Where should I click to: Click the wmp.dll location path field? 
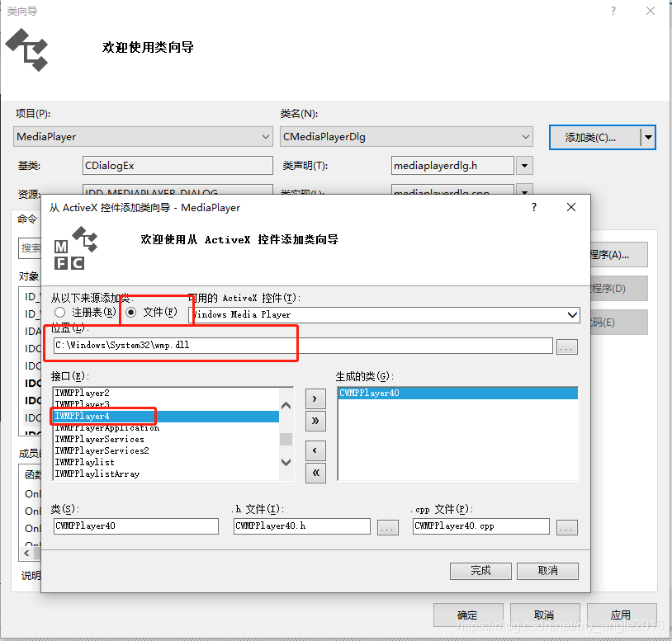303,346
